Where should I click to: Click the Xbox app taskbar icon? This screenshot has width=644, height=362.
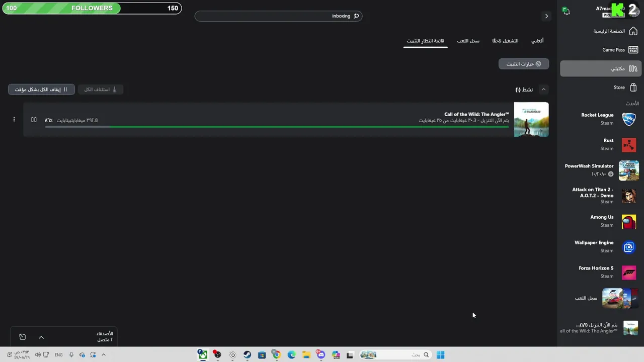click(x=202, y=355)
